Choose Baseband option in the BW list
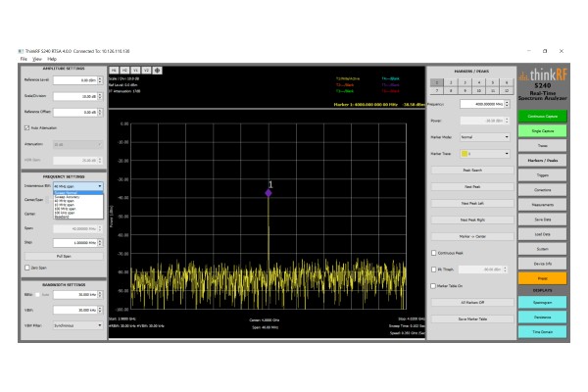Viewport: 588px width, 392px height. pyautogui.click(x=78, y=217)
